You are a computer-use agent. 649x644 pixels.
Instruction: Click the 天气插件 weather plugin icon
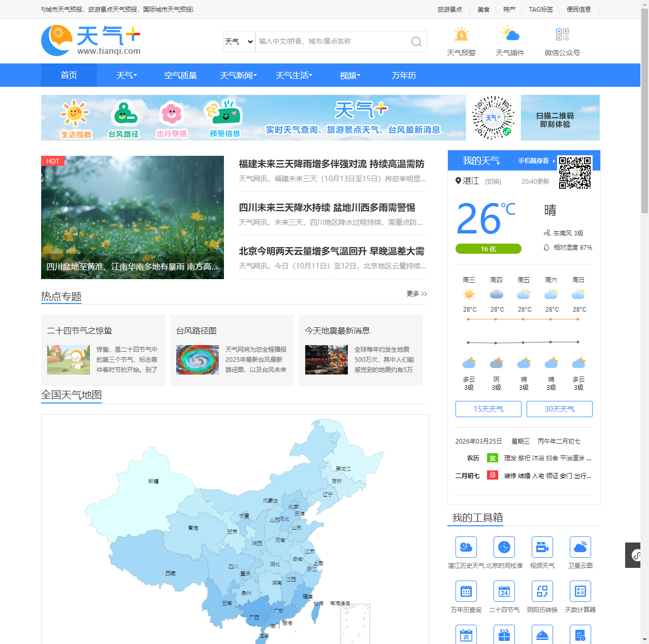click(x=510, y=35)
